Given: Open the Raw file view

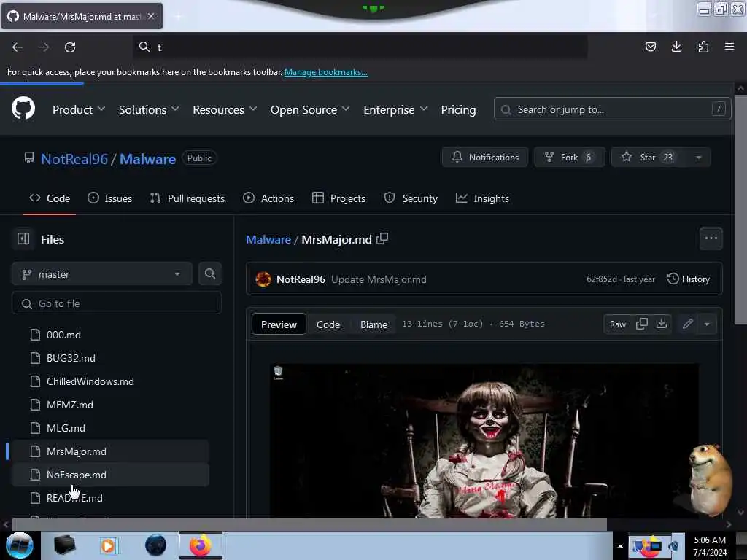Looking at the screenshot, I should tap(618, 324).
